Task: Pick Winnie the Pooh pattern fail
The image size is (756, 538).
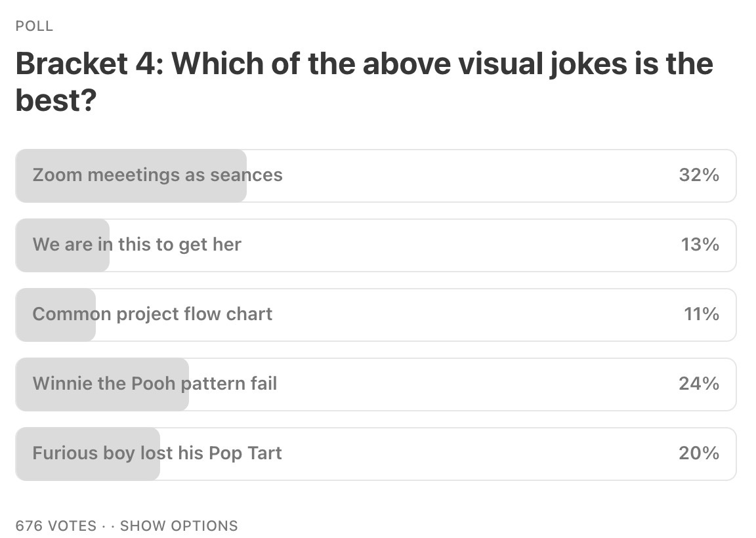Action: click(x=155, y=384)
